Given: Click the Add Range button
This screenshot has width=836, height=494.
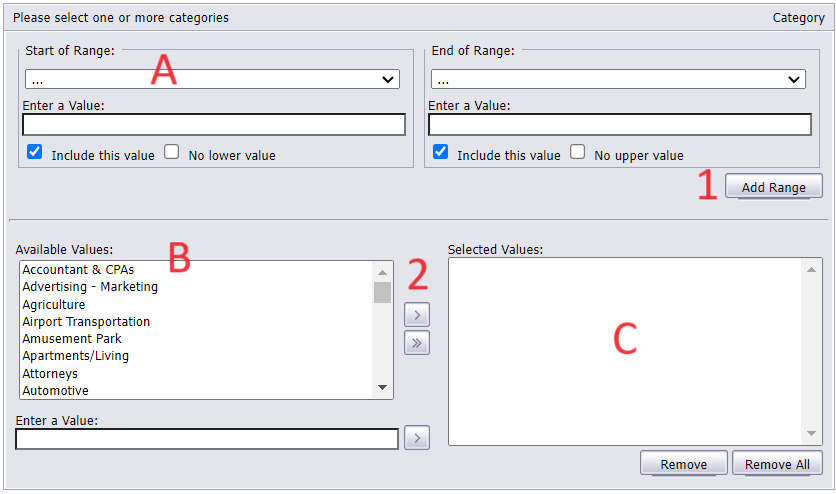Looking at the screenshot, I should pyautogui.click(x=774, y=187).
